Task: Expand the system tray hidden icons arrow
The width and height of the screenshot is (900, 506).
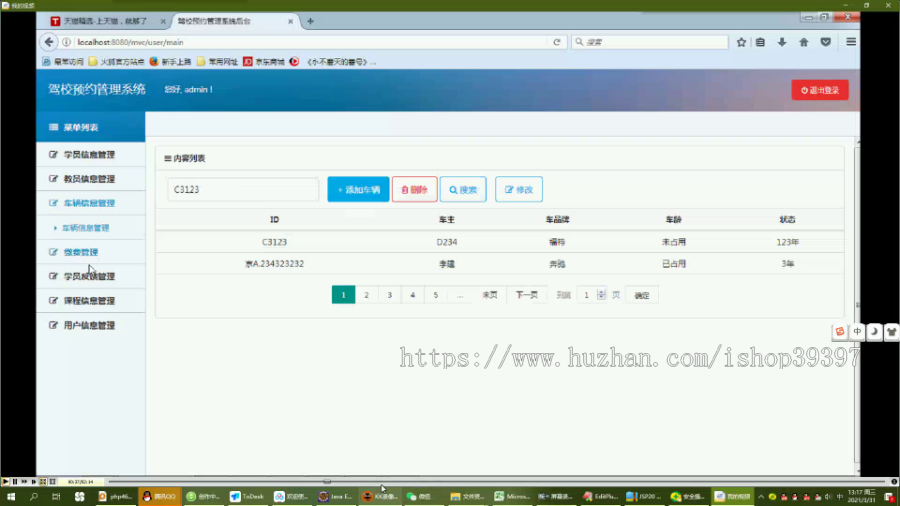Action: coord(761,497)
